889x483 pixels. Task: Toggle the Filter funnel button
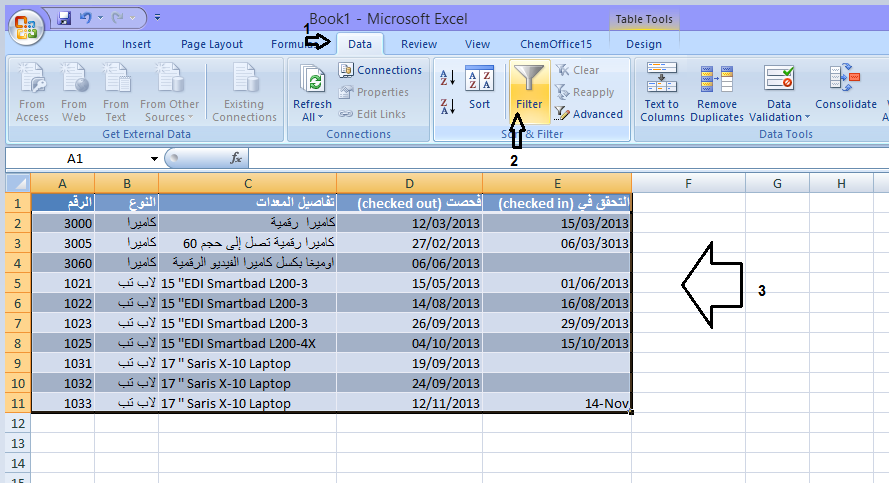tap(529, 91)
